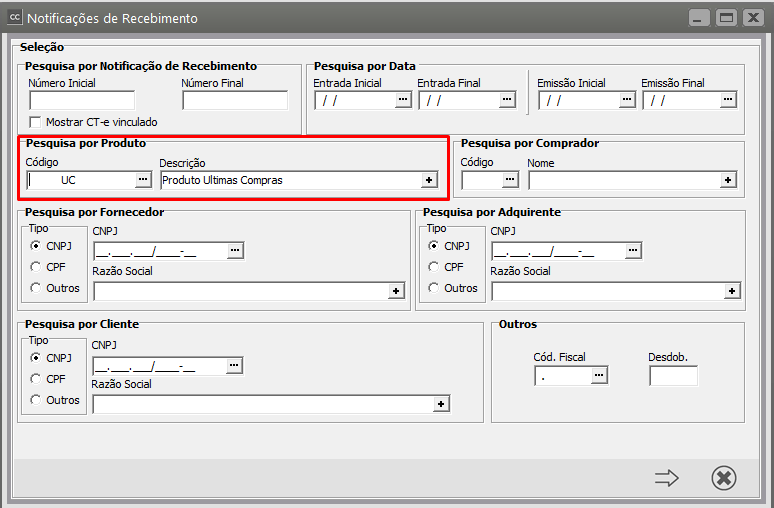Click plus button beside Cliente Razão Social

(440, 404)
